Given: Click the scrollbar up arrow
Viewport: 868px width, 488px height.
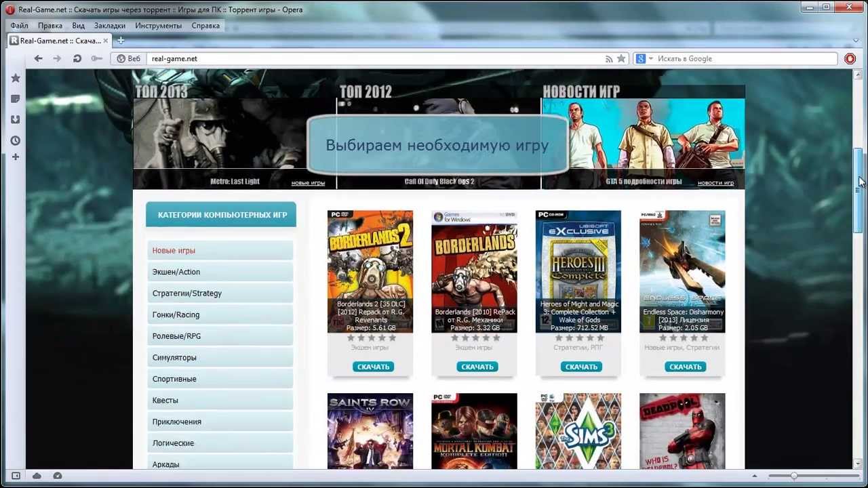Looking at the screenshot, I should (858, 73).
